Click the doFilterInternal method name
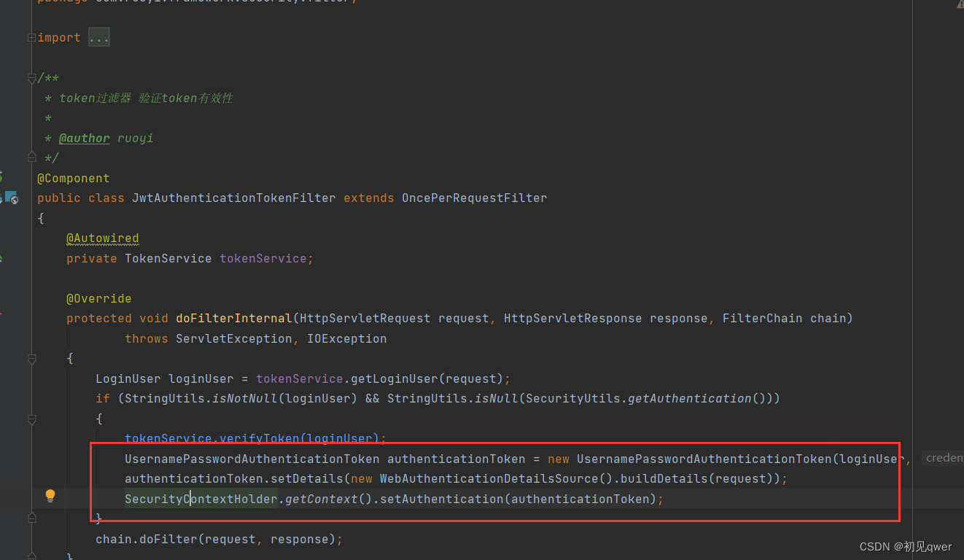The height and width of the screenshot is (560, 964). point(234,319)
